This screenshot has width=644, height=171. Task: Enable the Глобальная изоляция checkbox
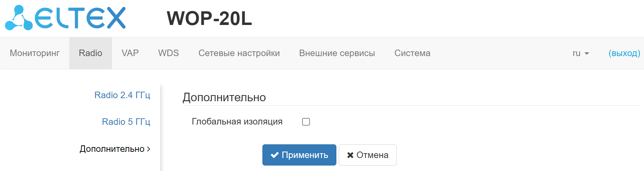tap(306, 122)
